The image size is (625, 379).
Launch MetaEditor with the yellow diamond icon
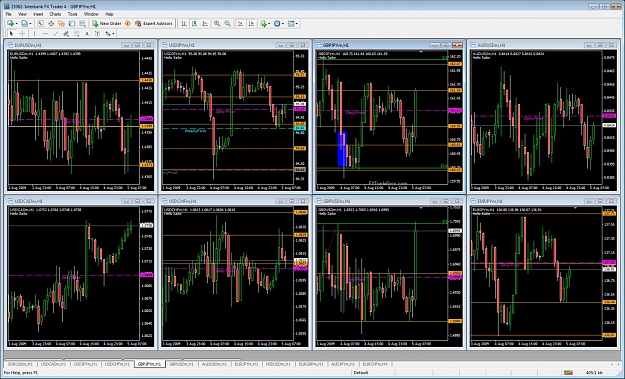[128, 24]
